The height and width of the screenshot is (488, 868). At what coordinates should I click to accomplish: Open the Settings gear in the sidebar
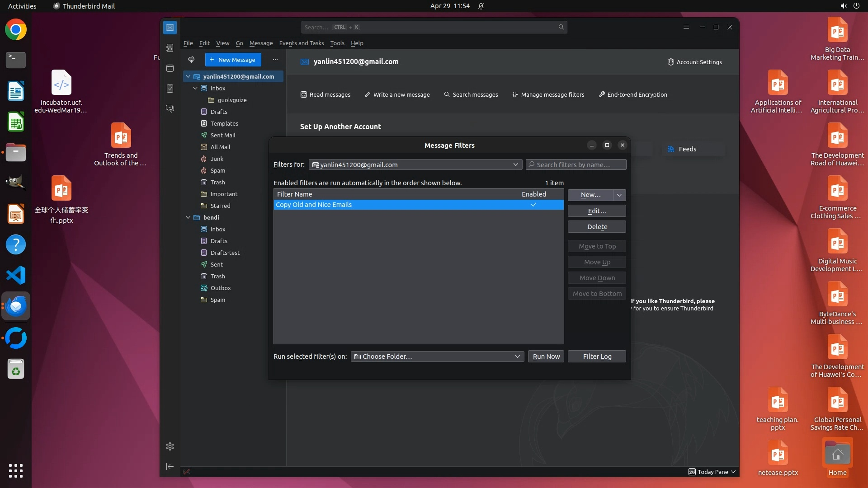[170, 446]
